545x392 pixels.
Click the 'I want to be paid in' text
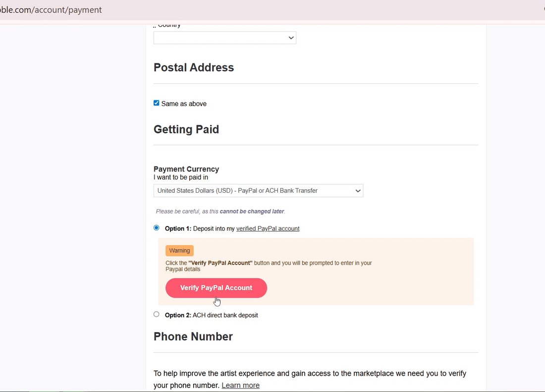181,177
